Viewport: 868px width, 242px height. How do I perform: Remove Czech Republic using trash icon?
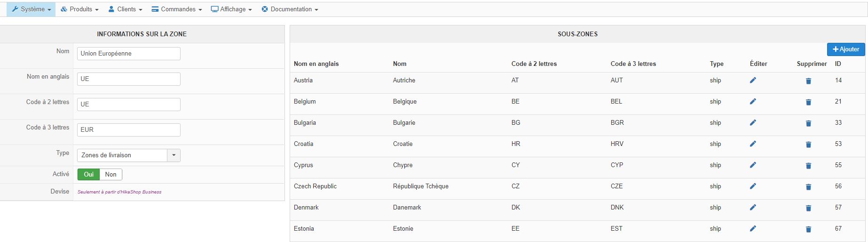click(x=808, y=187)
